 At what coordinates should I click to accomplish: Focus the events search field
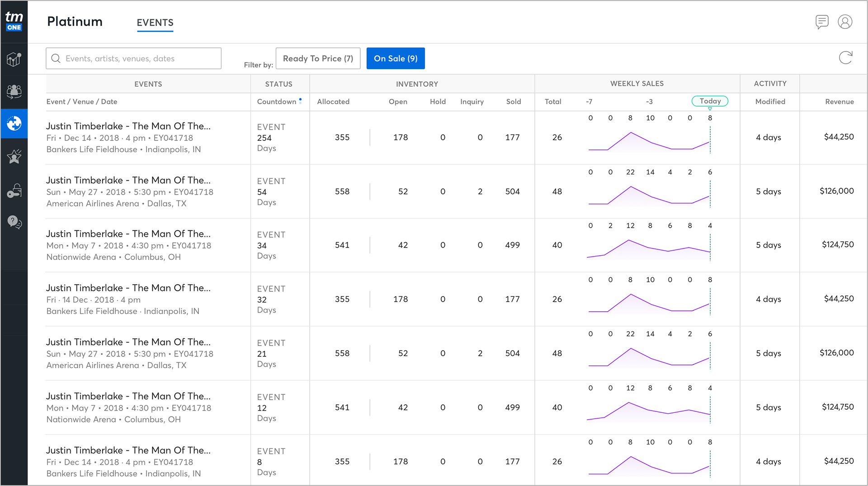click(x=133, y=58)
